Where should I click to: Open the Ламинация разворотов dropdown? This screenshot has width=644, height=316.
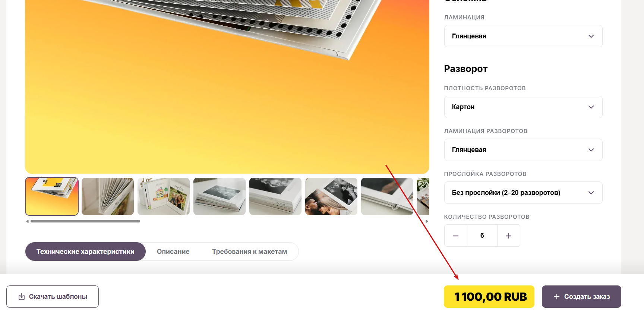[523, 150]
